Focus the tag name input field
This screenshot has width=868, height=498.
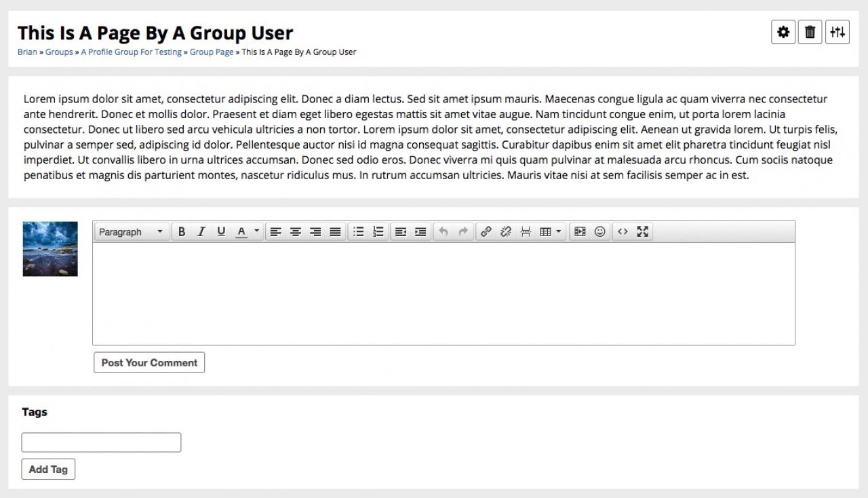101,442
